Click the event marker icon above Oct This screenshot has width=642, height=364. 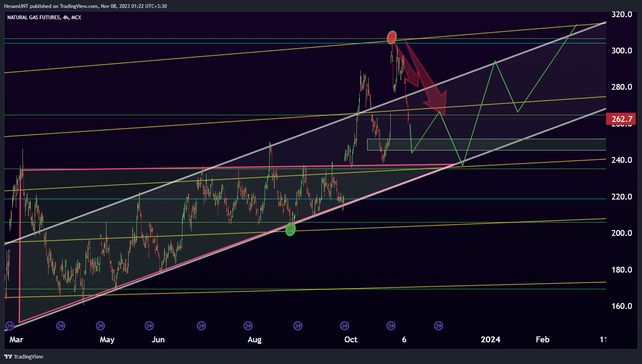click(x=344, y=326)
